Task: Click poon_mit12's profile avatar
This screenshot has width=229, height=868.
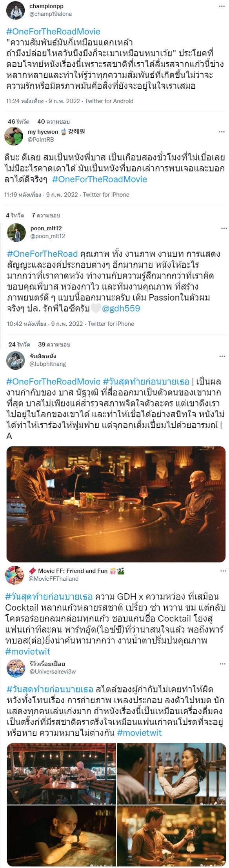Action: [x=16, y=232]
